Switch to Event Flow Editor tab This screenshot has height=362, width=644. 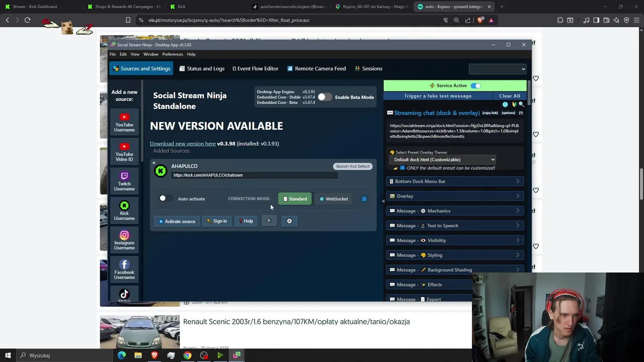click(x=255, y=68)
